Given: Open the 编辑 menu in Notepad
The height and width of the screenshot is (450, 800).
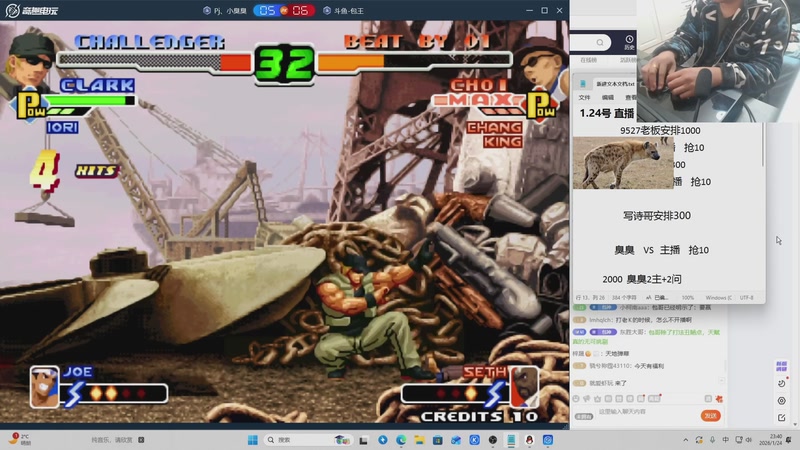Looking at the screenshot, I should 608,97.
